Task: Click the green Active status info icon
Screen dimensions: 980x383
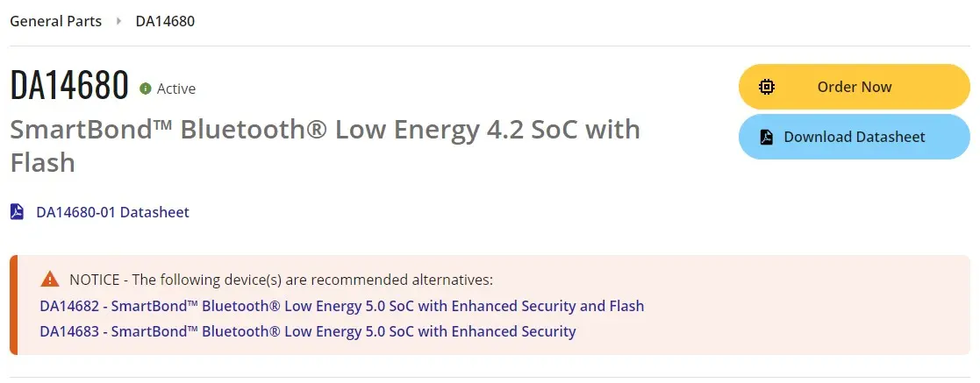Action: click(146, 89)
